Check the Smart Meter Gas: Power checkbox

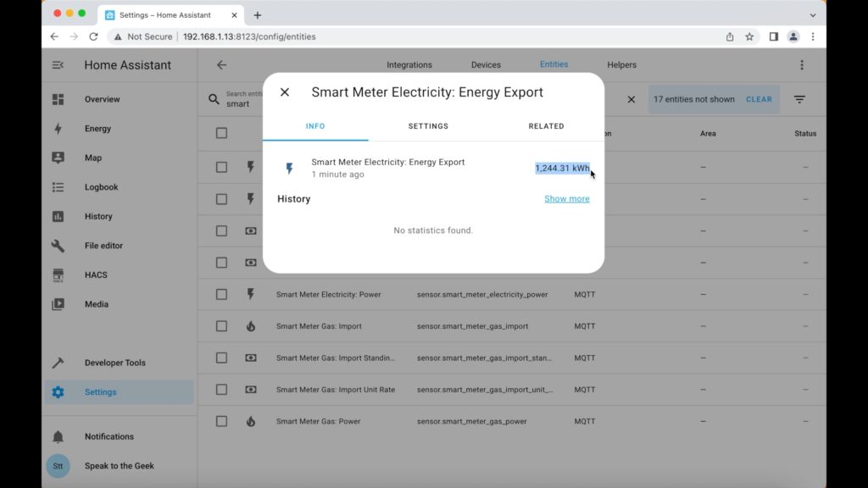click(221, 422)
